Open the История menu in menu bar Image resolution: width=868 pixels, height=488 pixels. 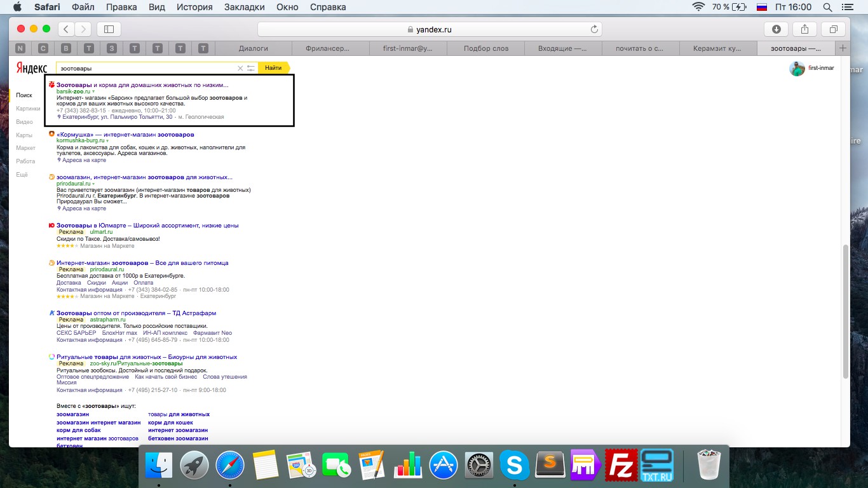click(x=196, y=7)
